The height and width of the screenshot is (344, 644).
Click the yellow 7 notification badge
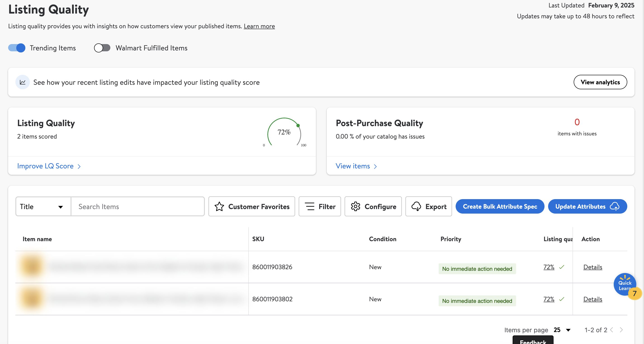point(635,294)
